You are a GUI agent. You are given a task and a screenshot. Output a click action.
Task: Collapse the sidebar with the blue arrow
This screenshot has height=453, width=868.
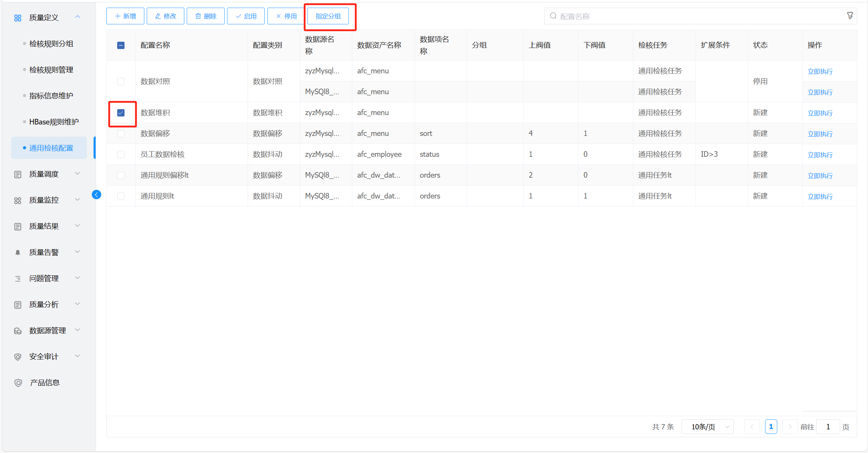[96, 195]
